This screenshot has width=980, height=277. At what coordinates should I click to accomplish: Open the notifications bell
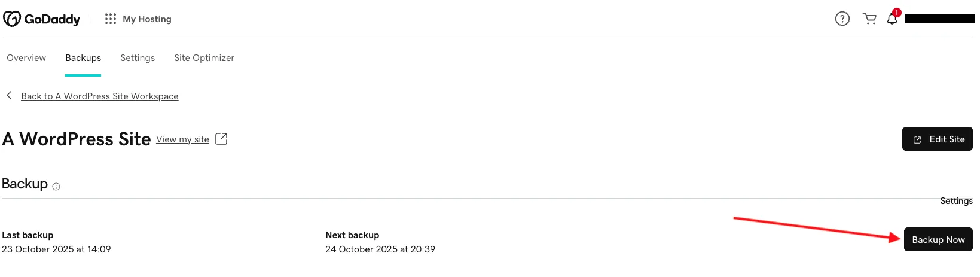click(892, 19)
